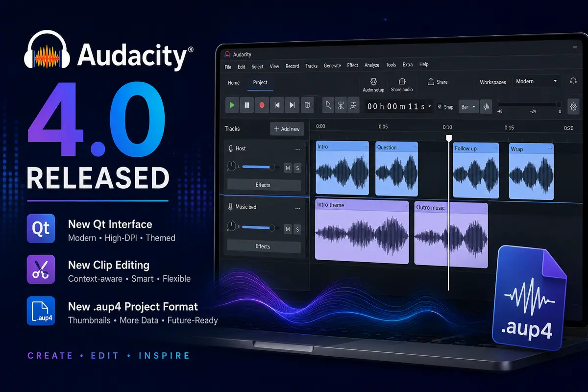Open the Workspaces Modern dropdown
588x392 pixels.
537,81
